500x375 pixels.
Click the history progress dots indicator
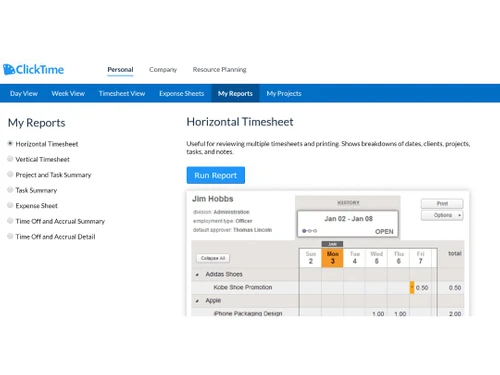[x=309, y=231]
